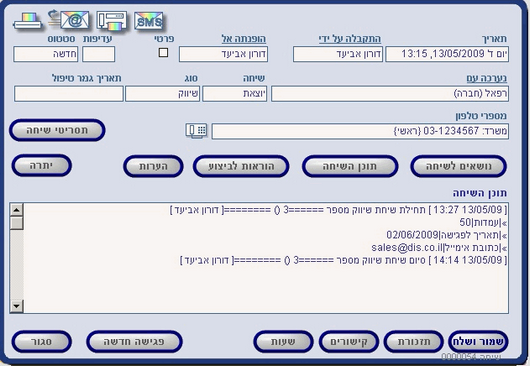Click the fax icon

(x=112, y=22)
